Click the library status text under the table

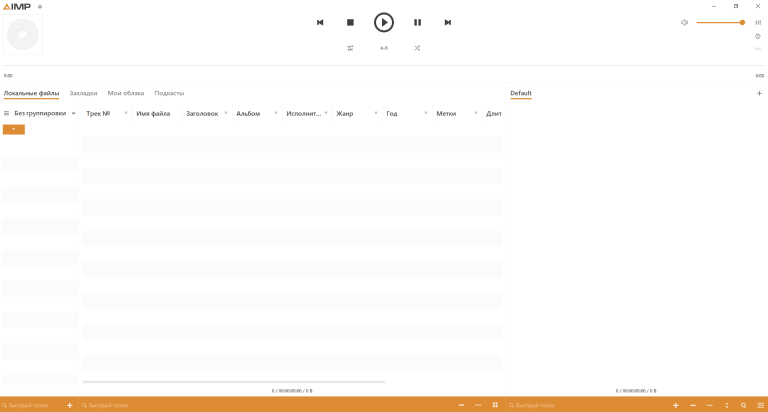[292, 391]
